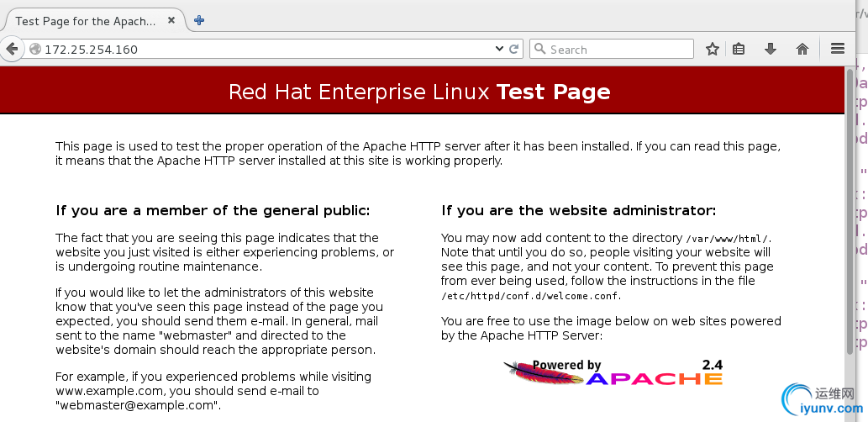Go to the home page icon

(x=802, y=49)
